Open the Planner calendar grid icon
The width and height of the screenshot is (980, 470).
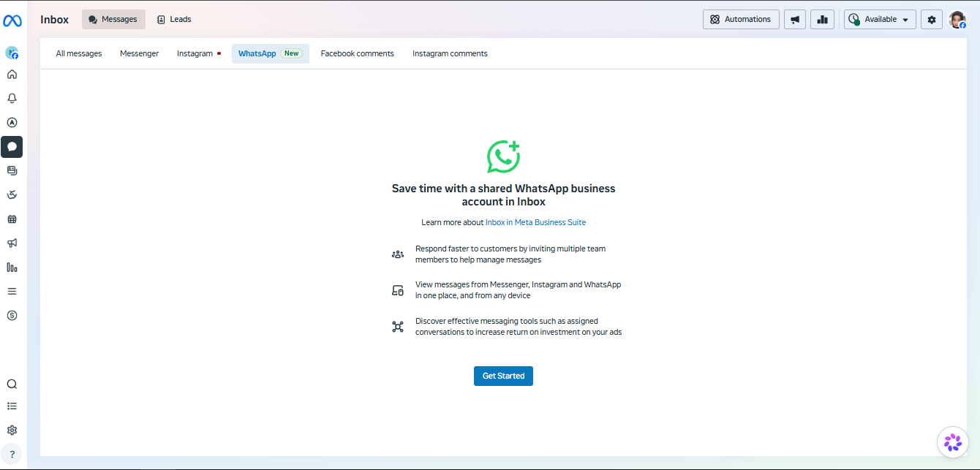click(x=12, y=219)
